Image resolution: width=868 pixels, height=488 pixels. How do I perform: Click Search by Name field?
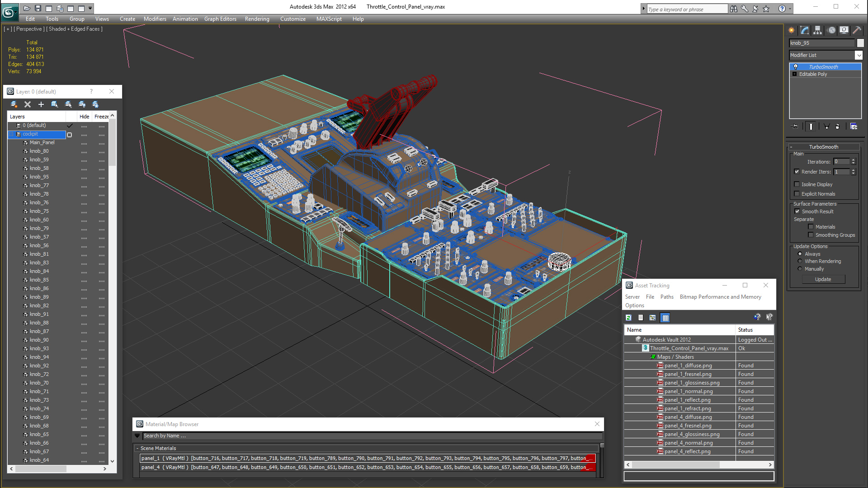[373, 436]
